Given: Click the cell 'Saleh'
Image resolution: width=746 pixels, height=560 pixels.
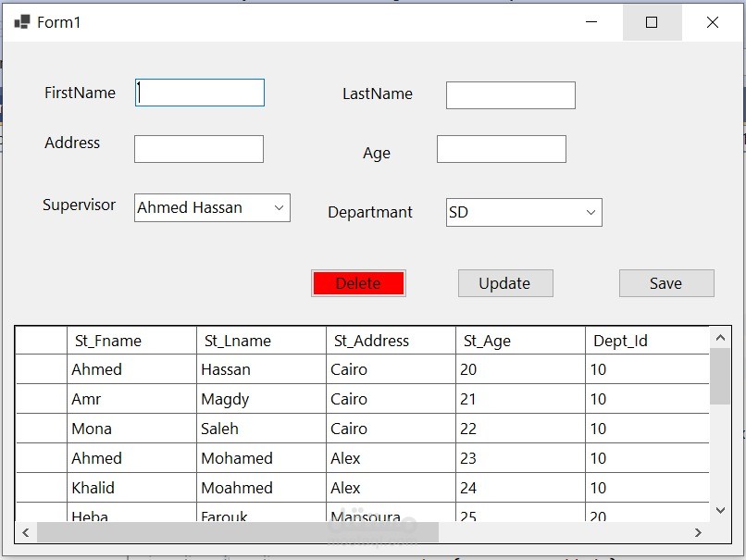Looking at the screenshot, I should pyautogui.click(x=261, y=429).
